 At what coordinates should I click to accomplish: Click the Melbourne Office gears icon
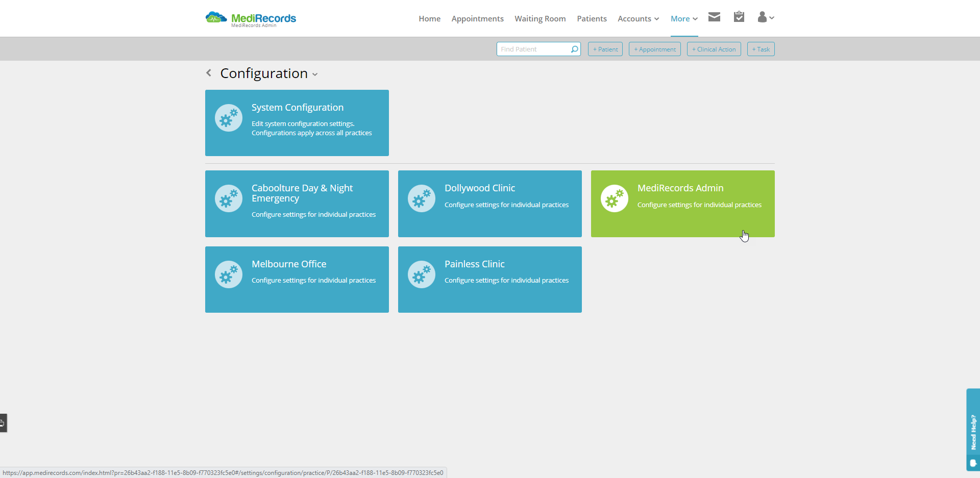click(229, 274)
